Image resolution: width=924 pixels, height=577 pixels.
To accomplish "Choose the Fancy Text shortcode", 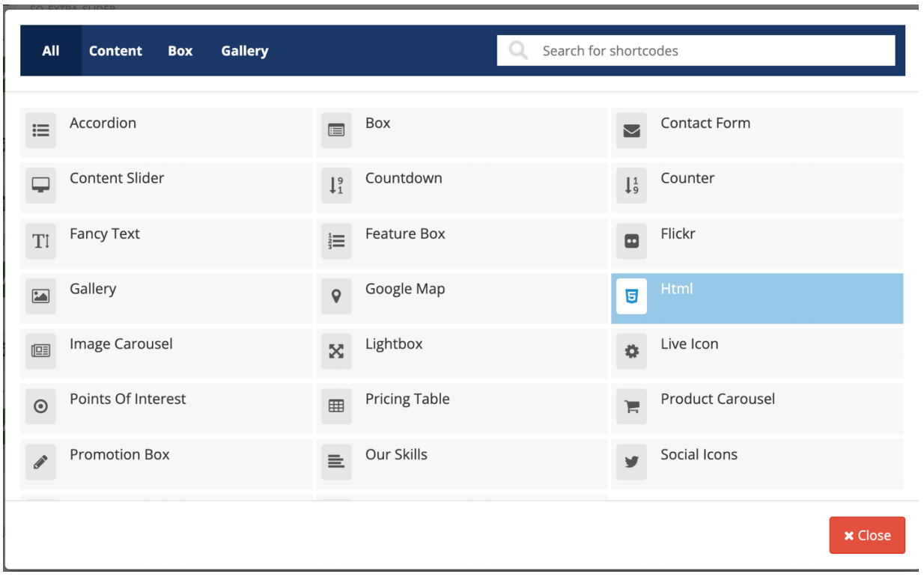I will point(105,234).
